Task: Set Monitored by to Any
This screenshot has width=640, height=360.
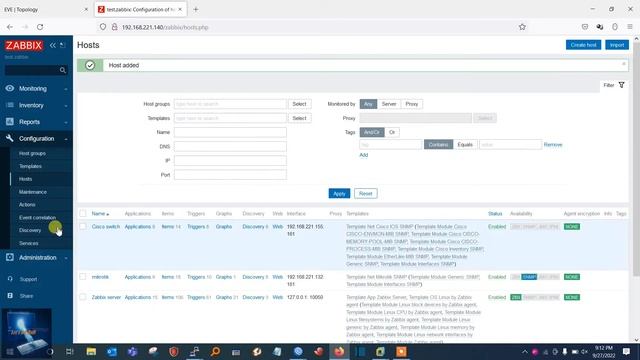Action: [x=368, y=104]
